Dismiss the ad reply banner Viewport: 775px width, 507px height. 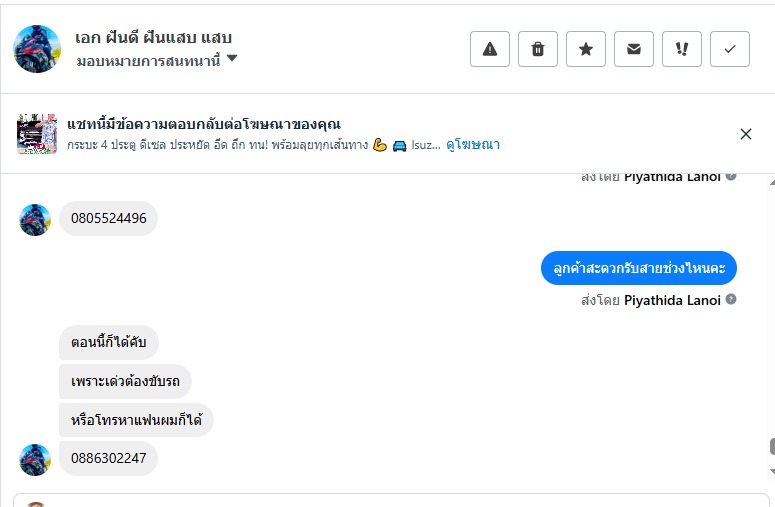coord(746,134)
